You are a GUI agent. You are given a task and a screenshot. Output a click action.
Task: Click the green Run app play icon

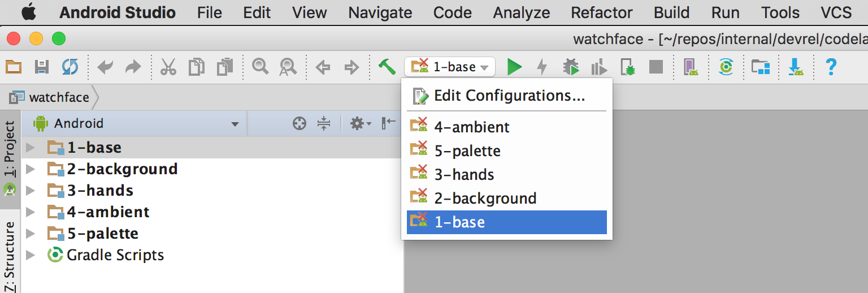(514, 67)
